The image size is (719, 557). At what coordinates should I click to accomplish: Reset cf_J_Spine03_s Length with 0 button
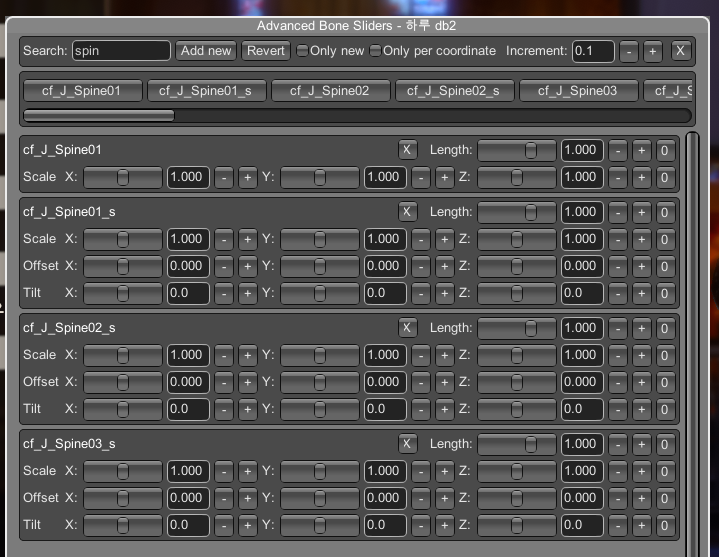pos(664,444)
